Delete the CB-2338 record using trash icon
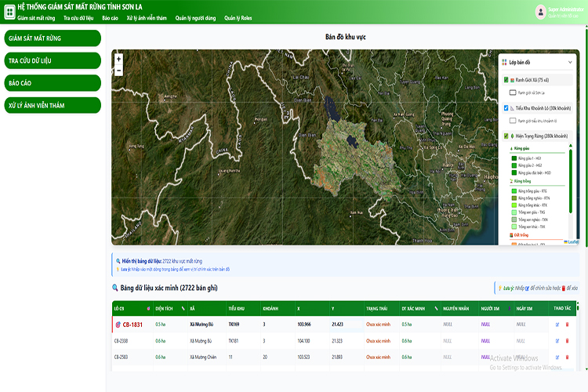Image resolution: width=588 pixels, height=392 pixels. pyautogui.click(x=567, y=340)
